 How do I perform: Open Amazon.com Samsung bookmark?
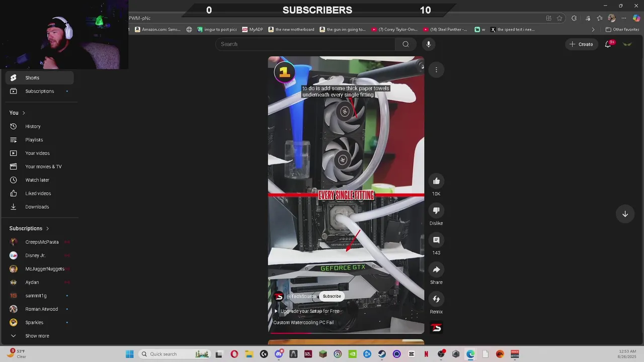[x=157, y=30]
